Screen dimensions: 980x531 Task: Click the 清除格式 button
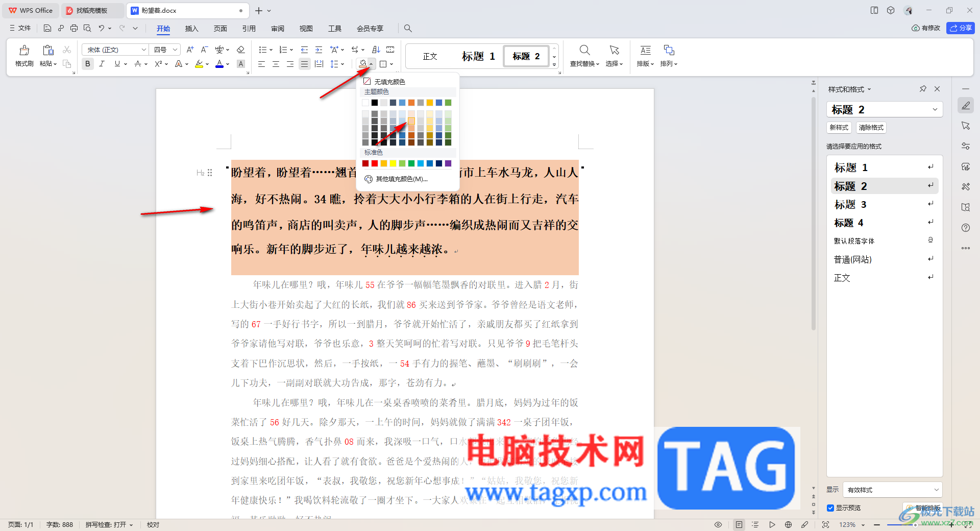click(871, 128)
